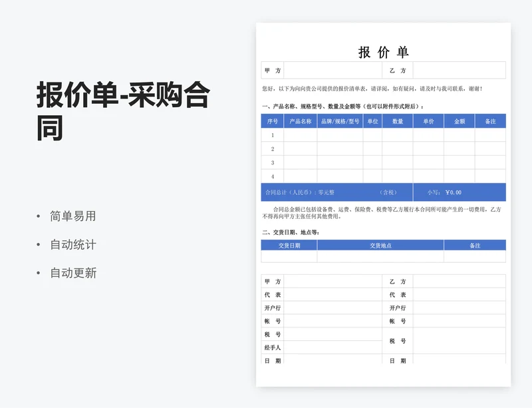Viewport: 532px width, 408px height.
Task: Click section heading 二、交货日期、地点等
Action: (291, 232)
